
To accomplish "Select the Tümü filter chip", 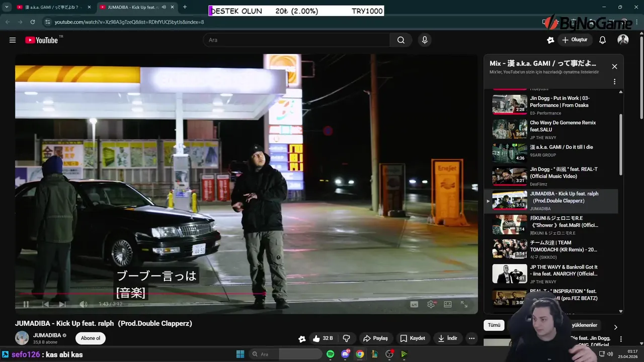I will (x=494, y=325).
